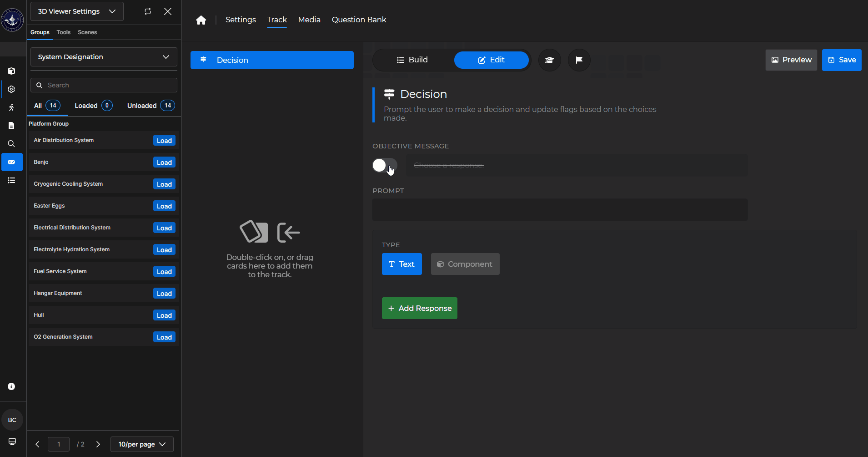The image size is (868, 457).
Task: Load the Cryogenic Cooling System
Action: click(164, 184)
